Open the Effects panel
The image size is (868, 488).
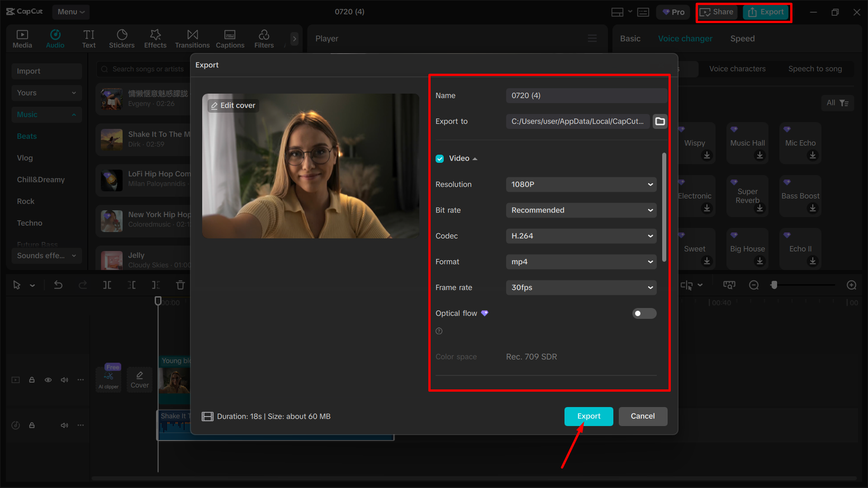click(x=155, y=38)
